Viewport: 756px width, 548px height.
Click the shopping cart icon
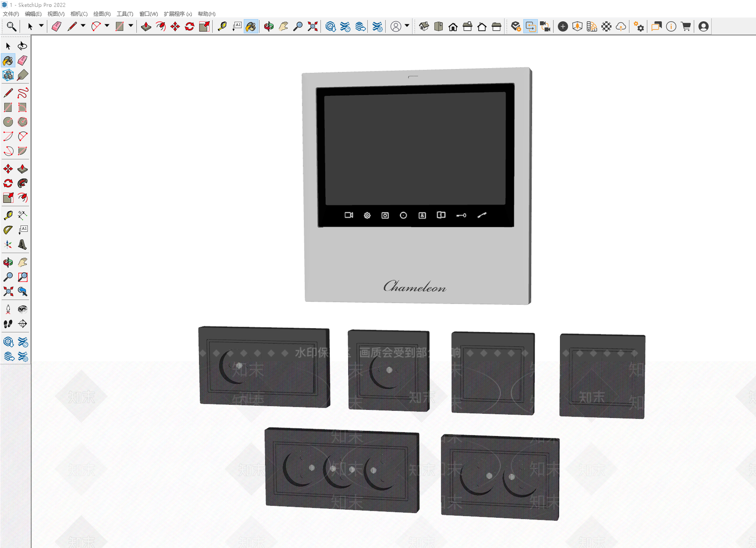click(686, 26)
